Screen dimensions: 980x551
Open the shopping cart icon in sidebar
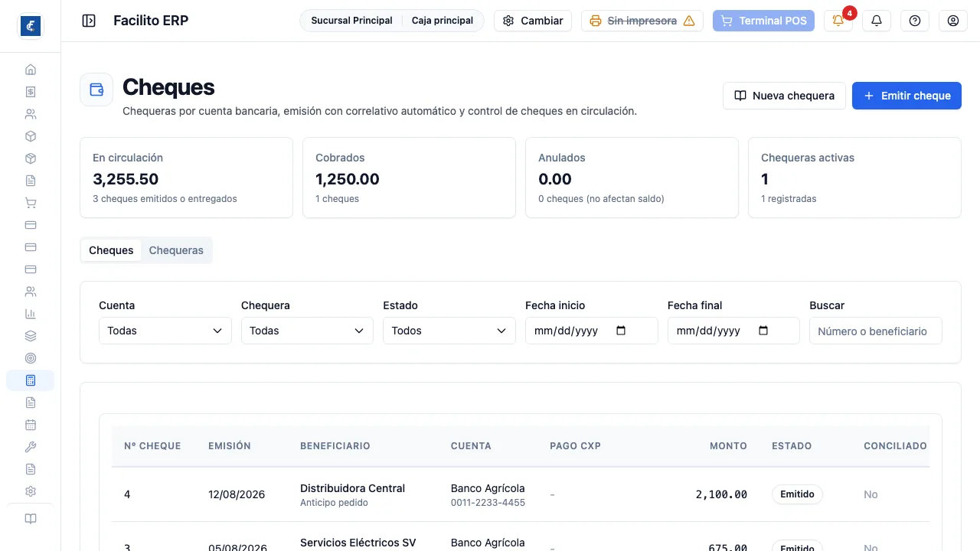pos(31,203)
